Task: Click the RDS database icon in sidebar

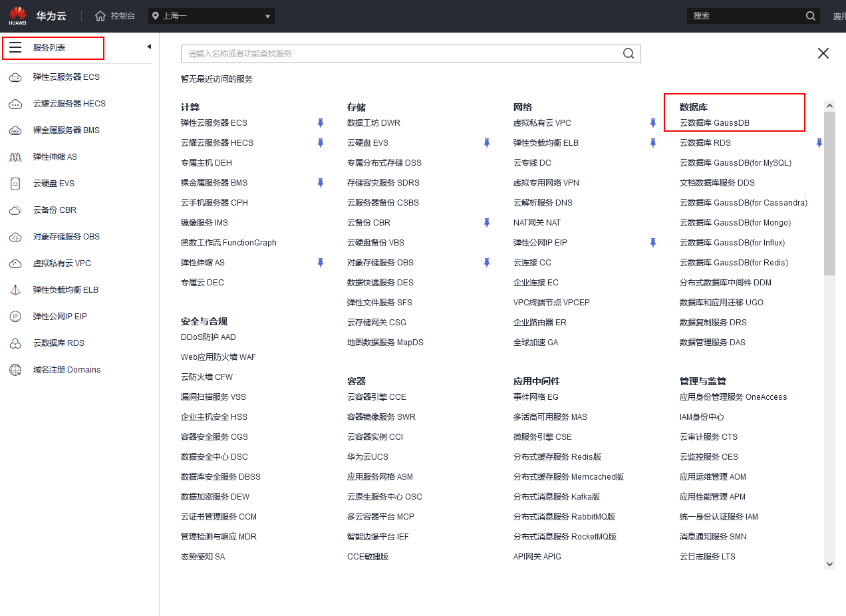Action: [x=15, y=343]
